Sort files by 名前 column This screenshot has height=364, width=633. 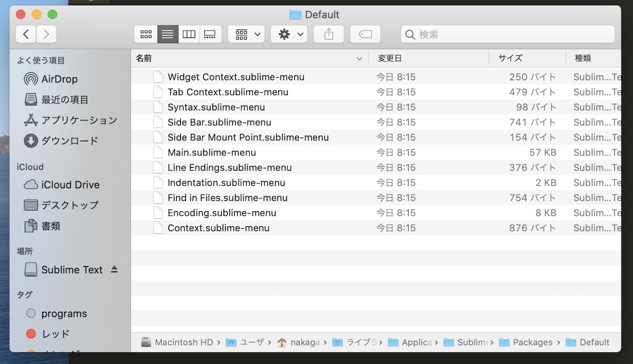tap(250, 58)
